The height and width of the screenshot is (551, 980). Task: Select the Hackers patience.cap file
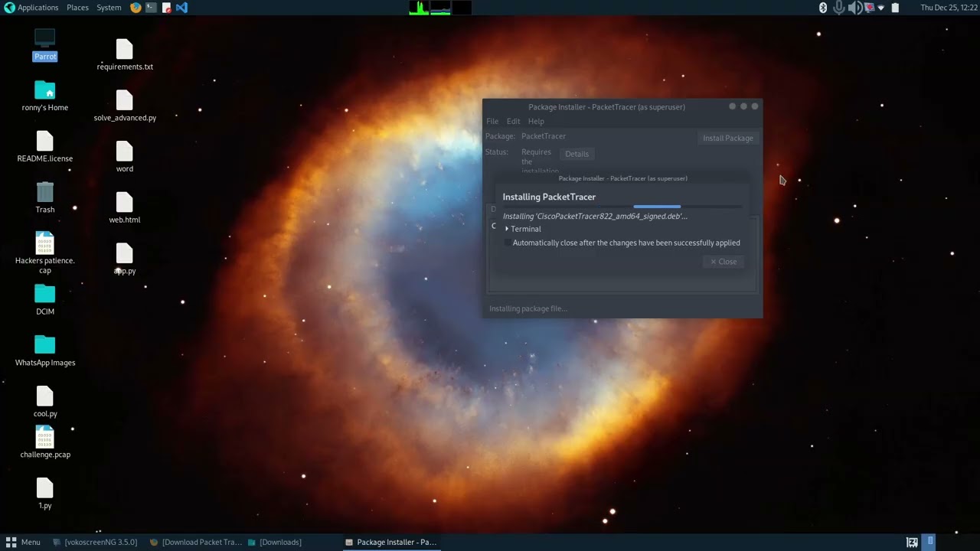(45, 243)
